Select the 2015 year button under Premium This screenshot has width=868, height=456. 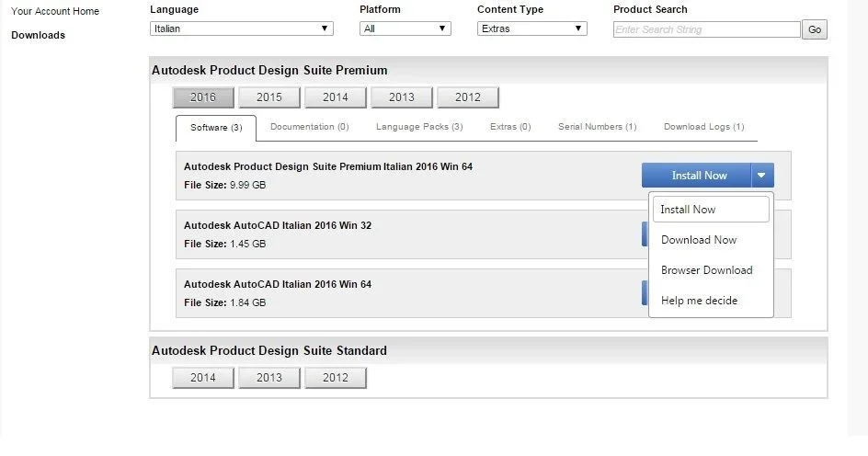(x=269, y=97)
